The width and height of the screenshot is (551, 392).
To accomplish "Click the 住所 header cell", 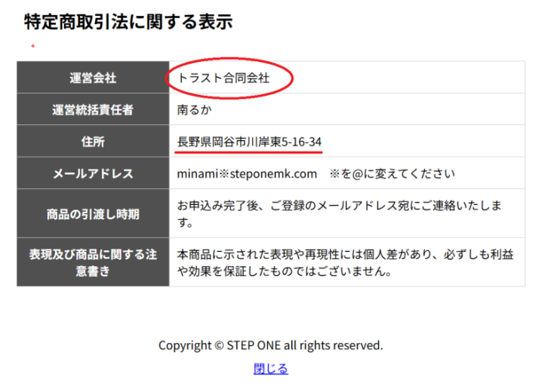I will tap(93, 141).
